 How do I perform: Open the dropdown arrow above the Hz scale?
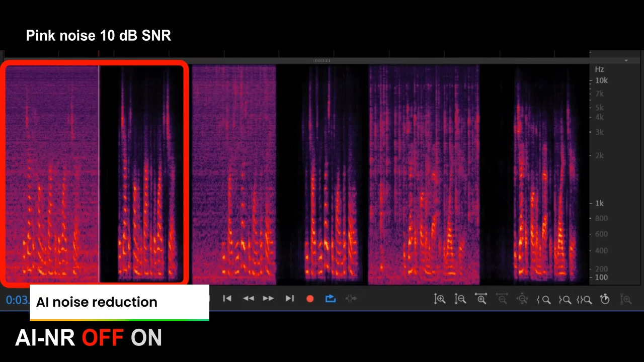coord(626,60)
